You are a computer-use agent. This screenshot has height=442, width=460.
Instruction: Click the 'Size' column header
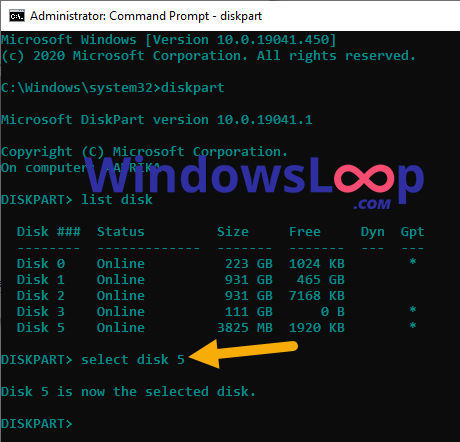click(x=233, y=232)
